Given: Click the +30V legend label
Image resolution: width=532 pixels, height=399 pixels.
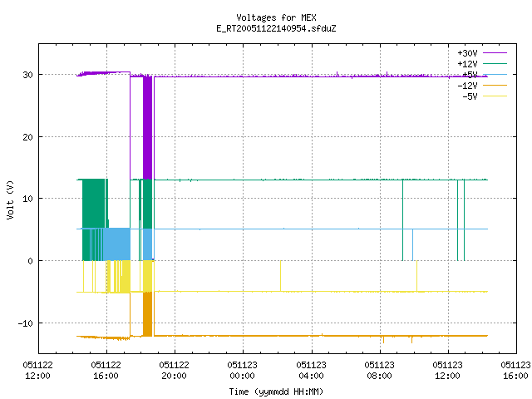Looking at the screenshot, I should [x=467, y=53].
